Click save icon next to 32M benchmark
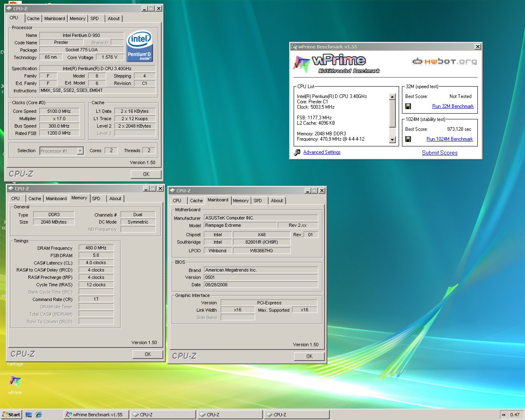 coord(408,106)
